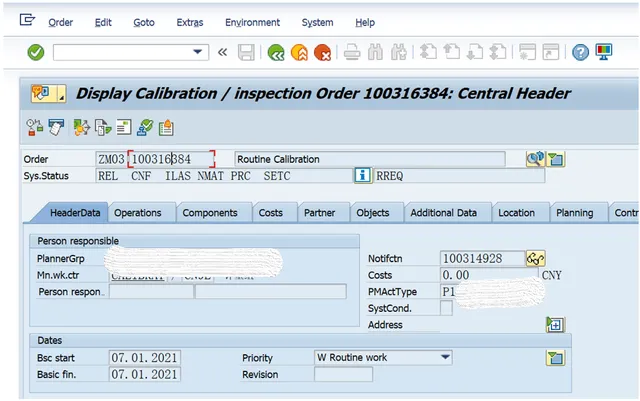The width and height of the screenshot is (640, 401).
Task: Switch to the Location tab
Action: pyautogui.click(x=516, y=213)
